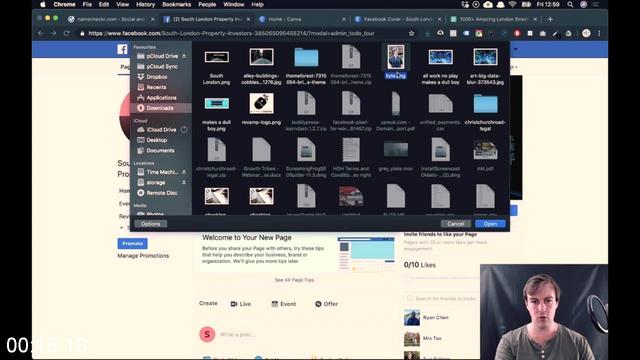640x360 pixels.
Task: Click the blue Promote button
Action: [133, 244]
